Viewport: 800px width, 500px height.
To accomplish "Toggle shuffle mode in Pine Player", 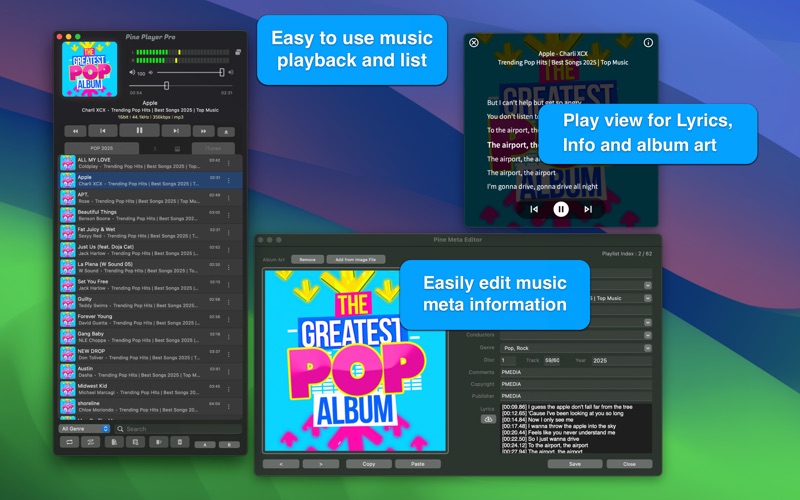I will point(90,442).
